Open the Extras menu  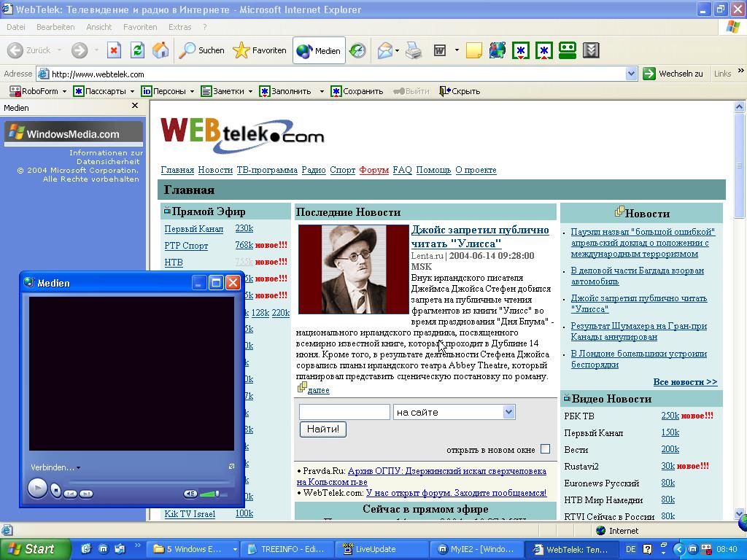click(x=179, y=27)
